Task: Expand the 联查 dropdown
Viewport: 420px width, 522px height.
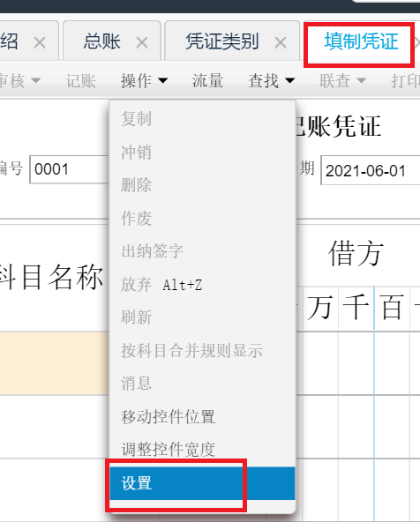Action: click(342, 80)
